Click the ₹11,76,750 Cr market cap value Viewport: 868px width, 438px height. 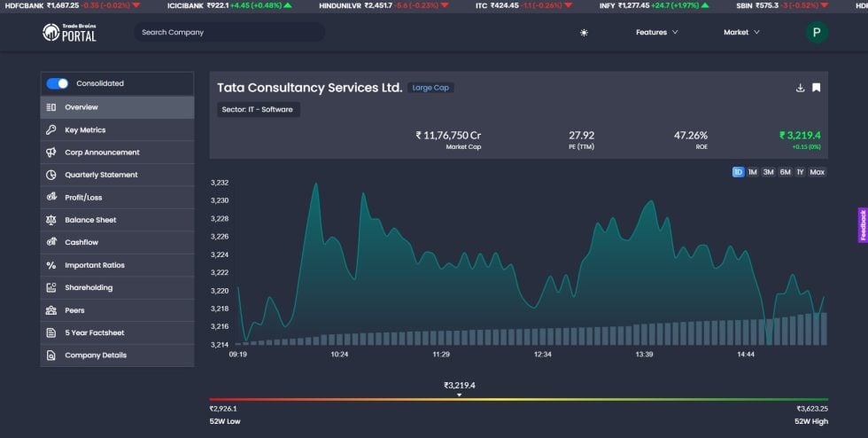(448, 136)
